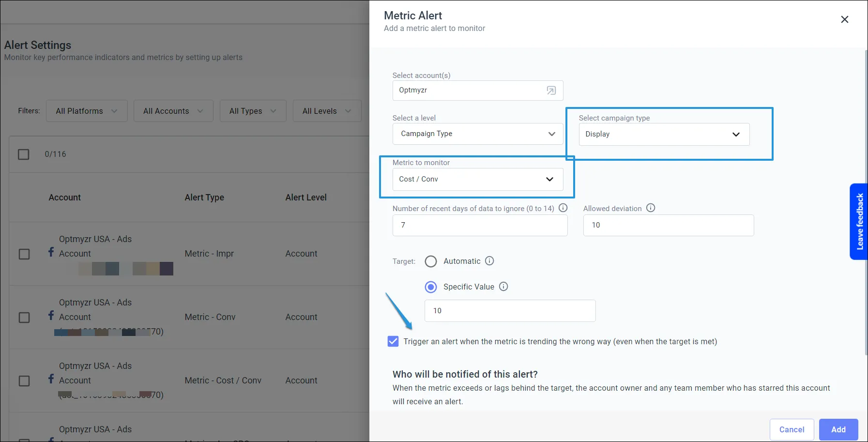Open the All Types filter dropdown
The image size is (868, 442).
point(253,111)
